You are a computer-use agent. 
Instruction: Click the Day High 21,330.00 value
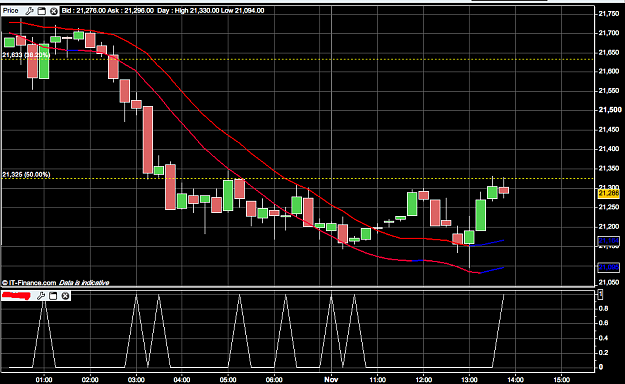(x=197, y=10)
